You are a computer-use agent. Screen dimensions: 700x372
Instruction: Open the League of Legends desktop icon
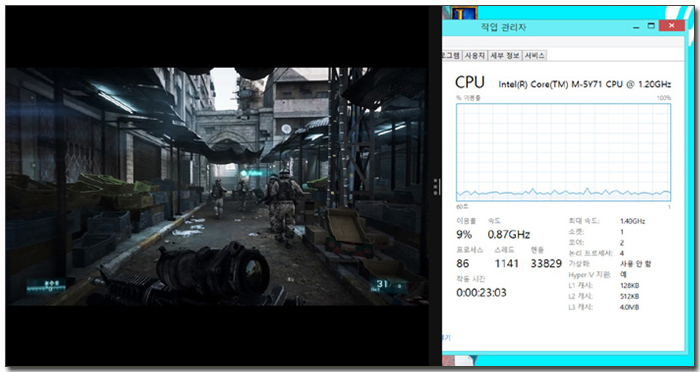tap(464, 13)
